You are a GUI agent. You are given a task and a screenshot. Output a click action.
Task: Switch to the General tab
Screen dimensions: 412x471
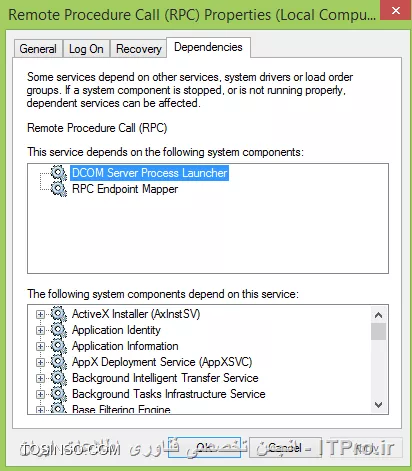coord(38,49)
